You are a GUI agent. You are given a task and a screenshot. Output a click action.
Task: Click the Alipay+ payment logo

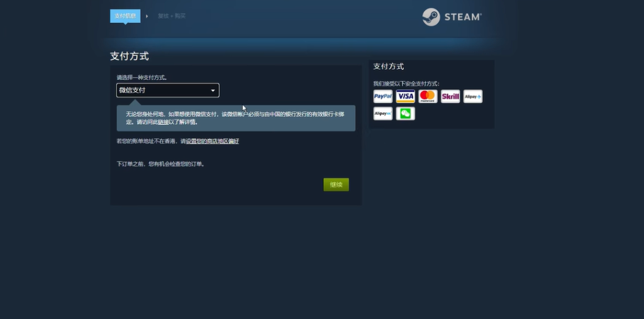[473, 96]
